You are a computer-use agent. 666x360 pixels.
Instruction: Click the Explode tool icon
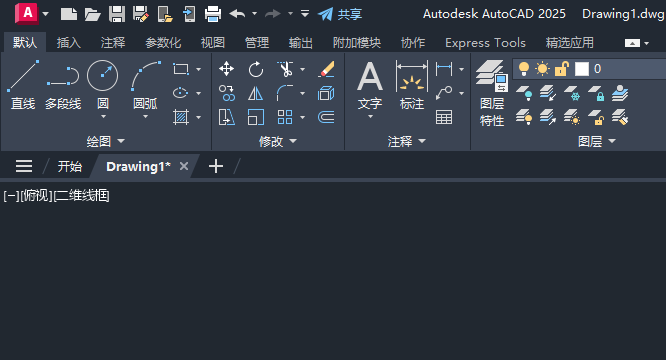[326, 93]
